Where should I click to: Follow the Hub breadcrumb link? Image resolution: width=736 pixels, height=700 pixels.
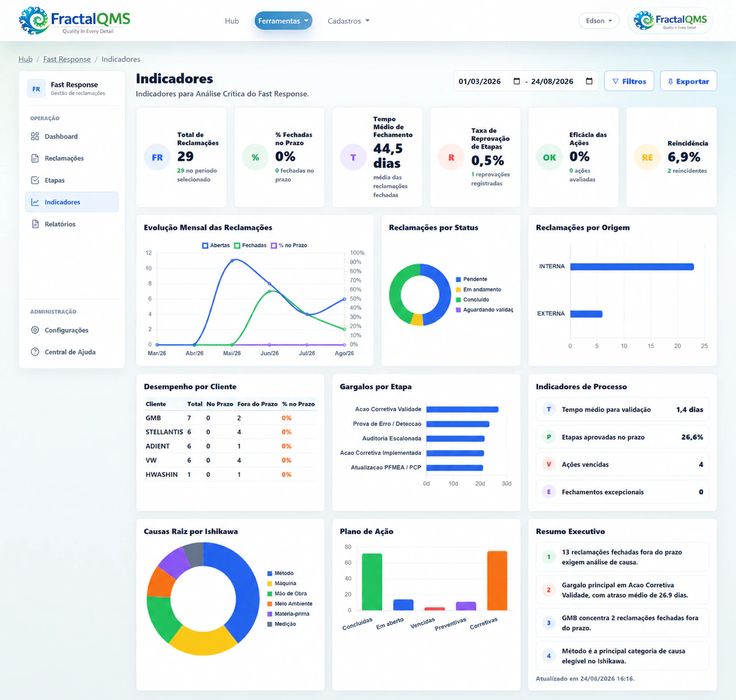(25, 59)
